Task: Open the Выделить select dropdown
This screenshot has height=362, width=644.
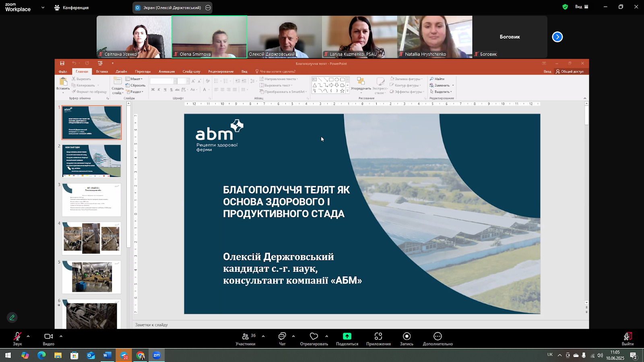Action: [441, 92]
